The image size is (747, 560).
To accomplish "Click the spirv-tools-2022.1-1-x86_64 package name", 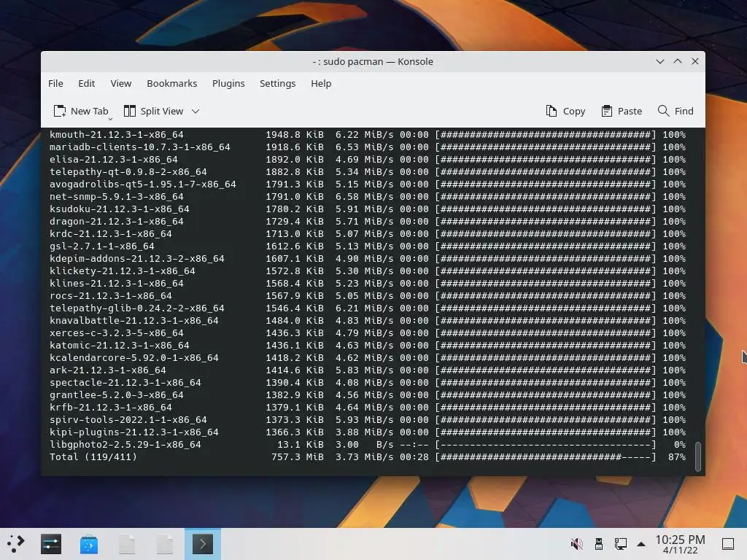I will [128, 419].
